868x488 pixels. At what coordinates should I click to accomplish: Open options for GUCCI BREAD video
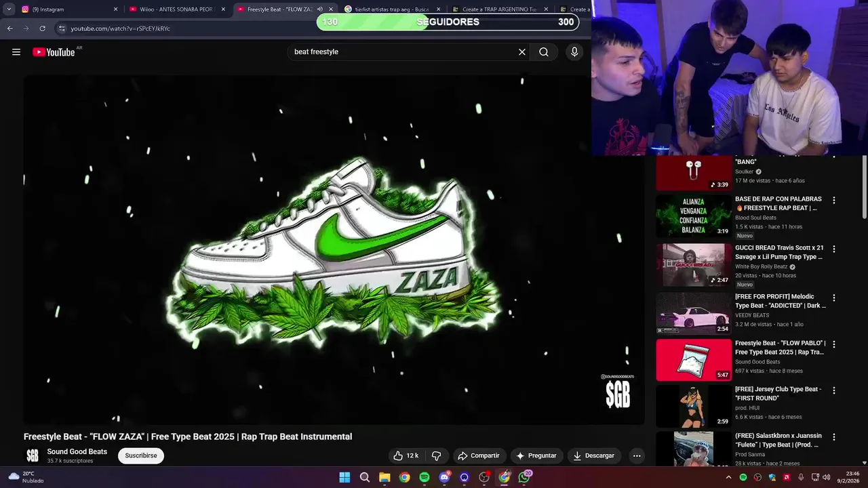tap(834, 249)
